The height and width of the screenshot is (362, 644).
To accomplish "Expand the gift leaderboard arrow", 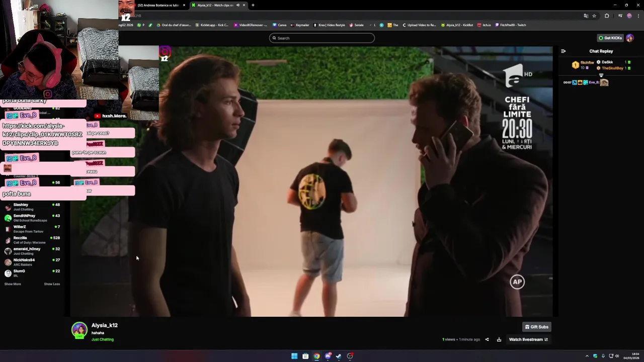I will [601, 75].
